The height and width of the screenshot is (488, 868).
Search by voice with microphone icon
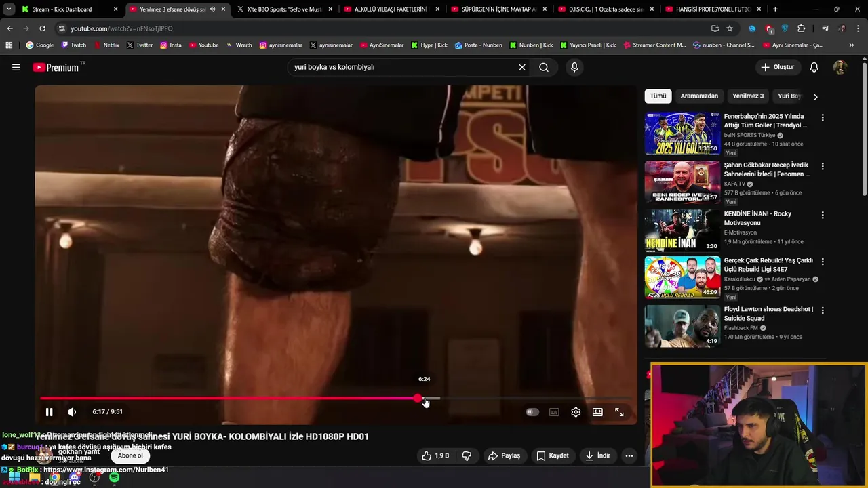coord(574,67)
